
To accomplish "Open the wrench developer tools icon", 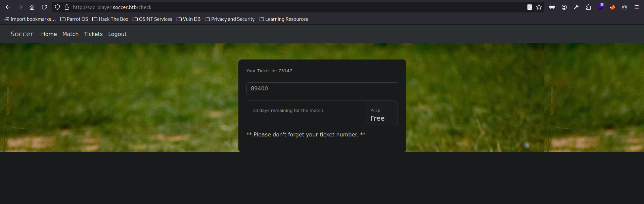I will pyautogui.click(x=576, y=7).
